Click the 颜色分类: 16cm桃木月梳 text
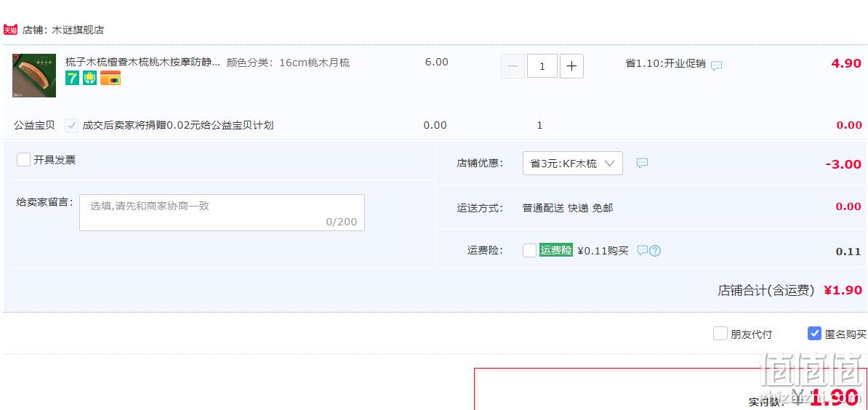The width and height of the screenshot is (868, 410). (x=288, y=63)
